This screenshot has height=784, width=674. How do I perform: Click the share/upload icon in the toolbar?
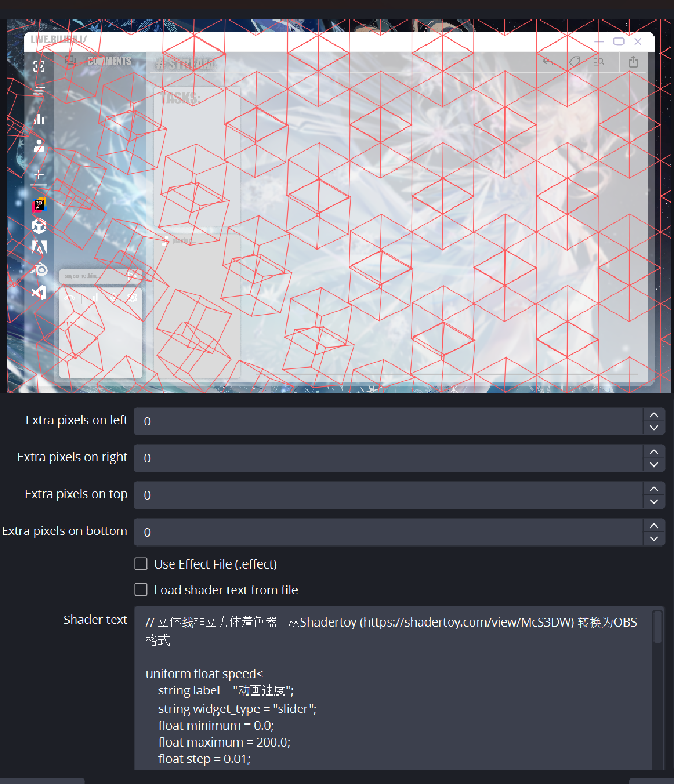coord(633,62)
